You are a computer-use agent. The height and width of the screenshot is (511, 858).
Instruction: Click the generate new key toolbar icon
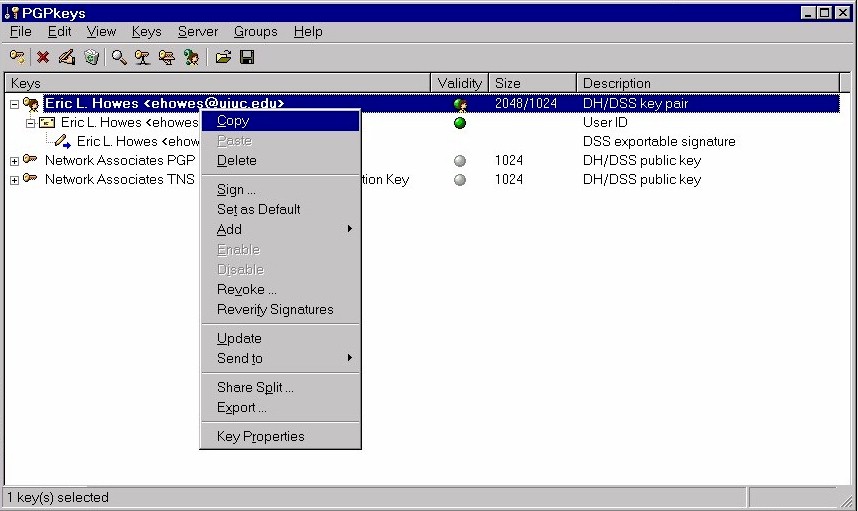[18, 57]
